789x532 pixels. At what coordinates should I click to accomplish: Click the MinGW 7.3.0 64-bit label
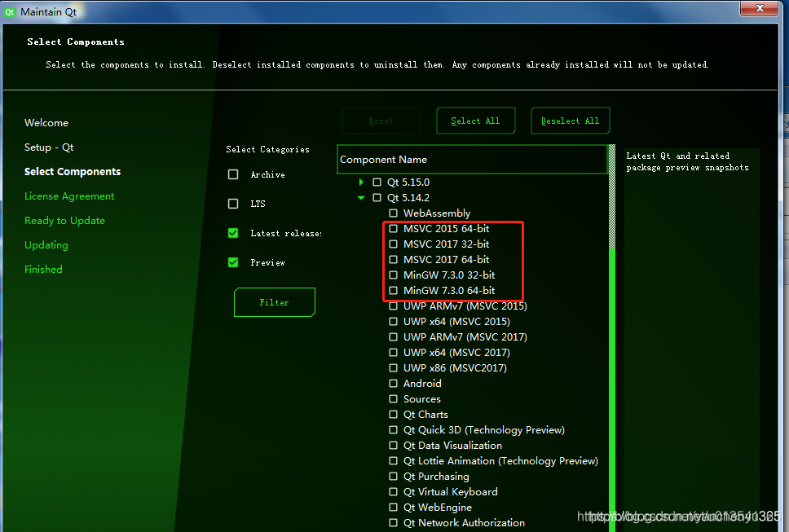(449, 291)
